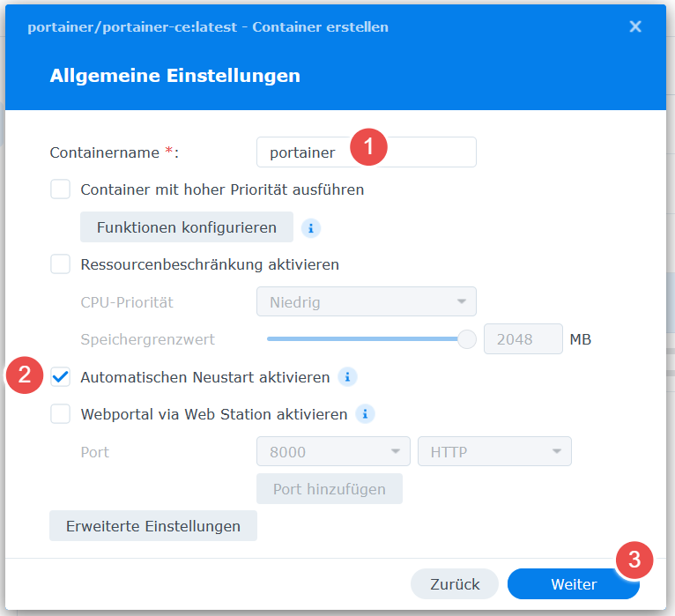Expand the port 8000 dropdown

(x=333, y=451)
